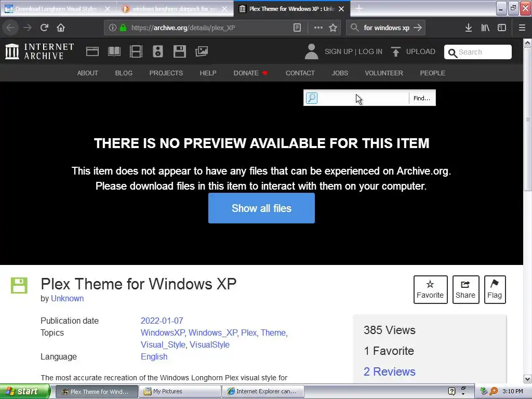
Task: Open the VOLUNTEER menu item
Action: [384, 73]
